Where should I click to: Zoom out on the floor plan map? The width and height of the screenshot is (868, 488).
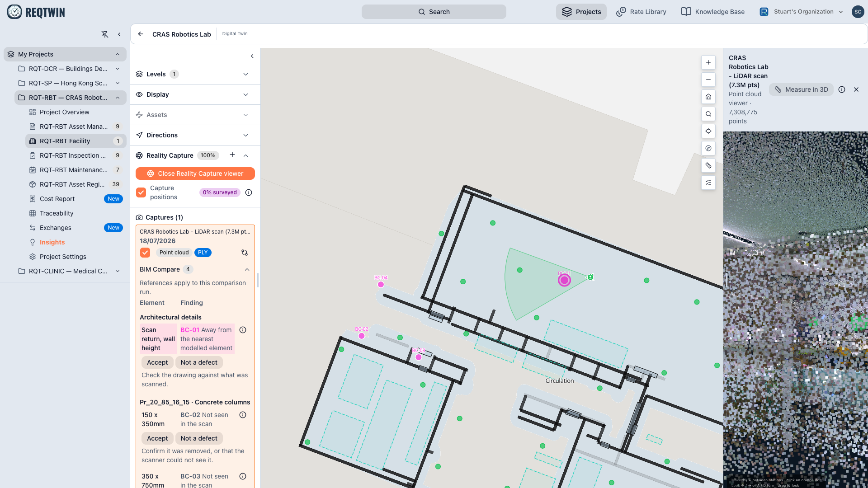pyautogui.click(x=708, y=80)
